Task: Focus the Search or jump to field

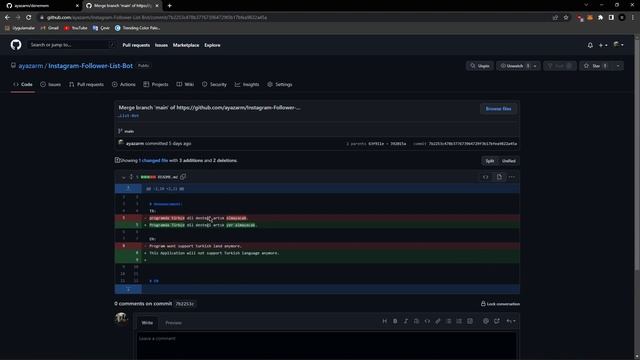Action: [x=71, y=45]
